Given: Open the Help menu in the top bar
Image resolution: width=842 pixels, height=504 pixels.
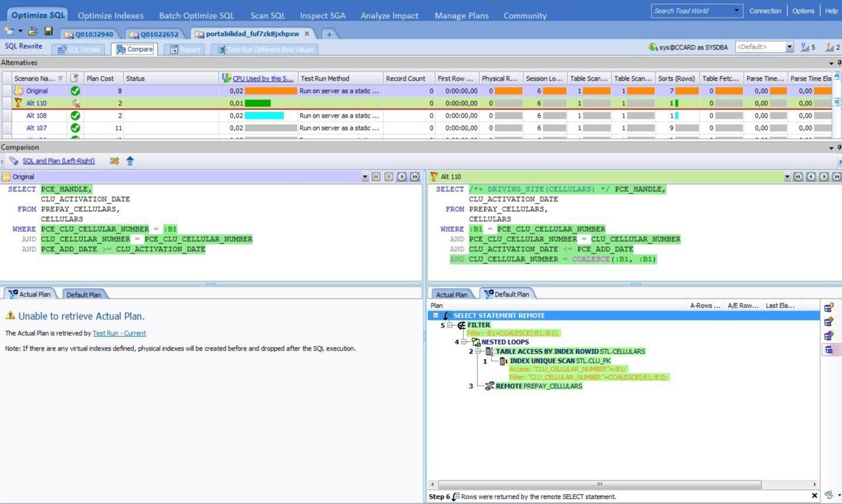Looking at the screenshot, I should (x=831, y=11).
